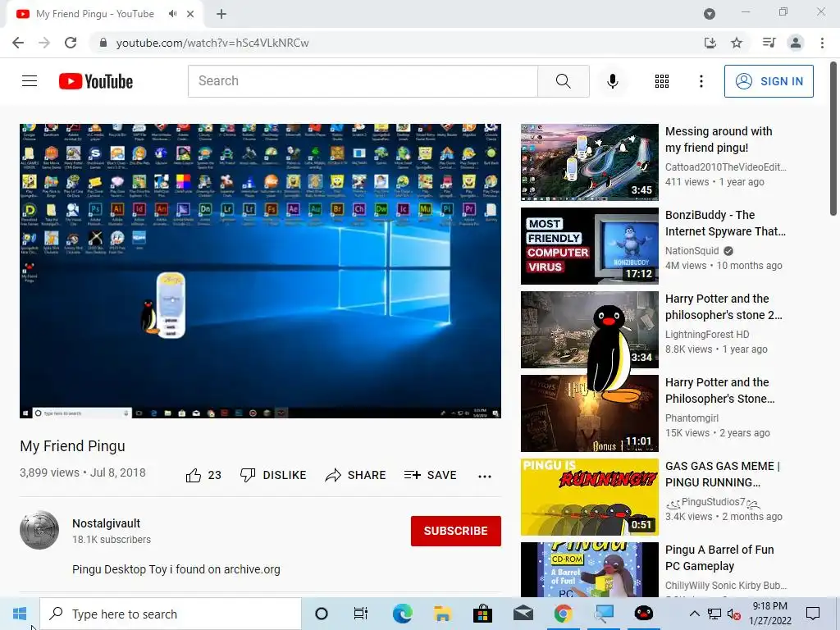840x630 pixels.
Task: Bookmark this page with star icon
Action: pyautogui.click(x=737, y=43)
